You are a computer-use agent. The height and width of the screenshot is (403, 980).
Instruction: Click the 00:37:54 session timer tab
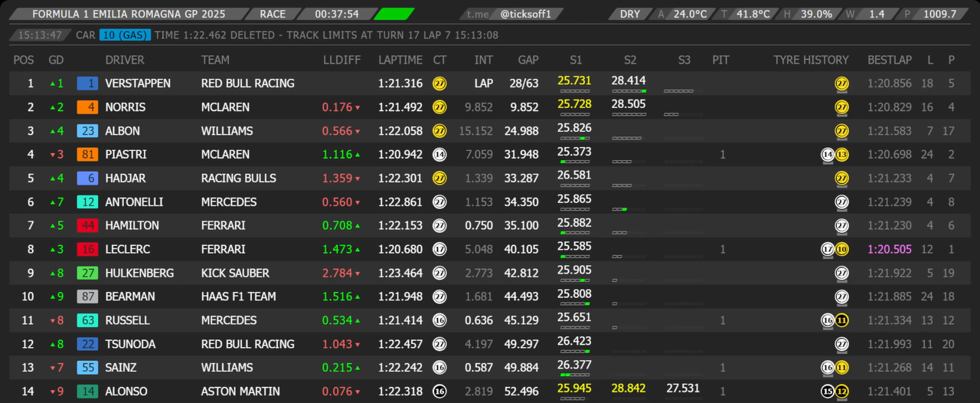pos(337,14)
